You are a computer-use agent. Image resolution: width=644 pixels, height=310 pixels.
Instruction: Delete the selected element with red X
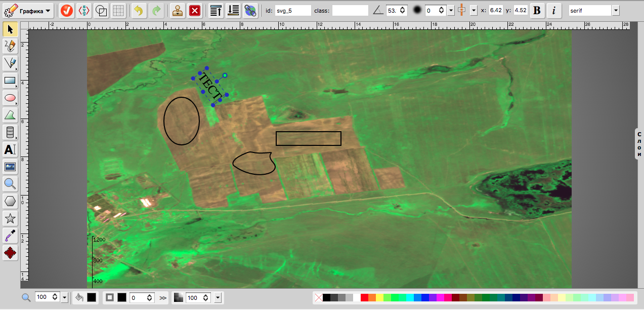pyautogui.click(x=194, y=10)
